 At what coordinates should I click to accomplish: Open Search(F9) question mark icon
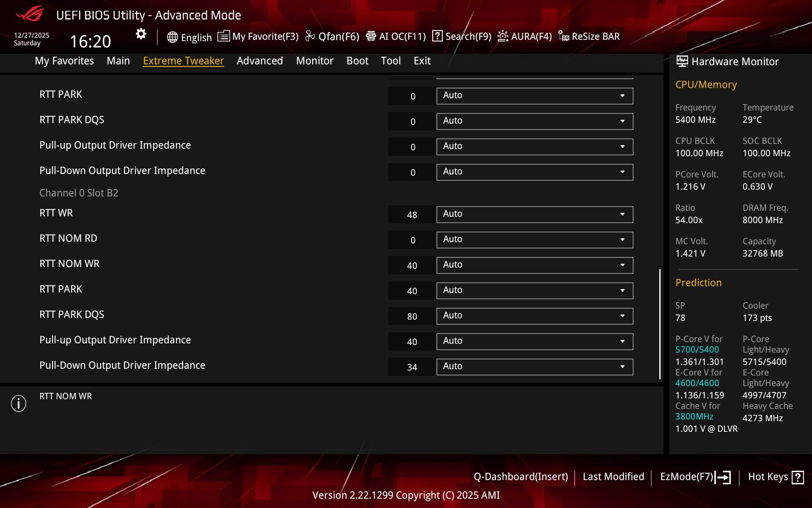(x=437, y=36)
